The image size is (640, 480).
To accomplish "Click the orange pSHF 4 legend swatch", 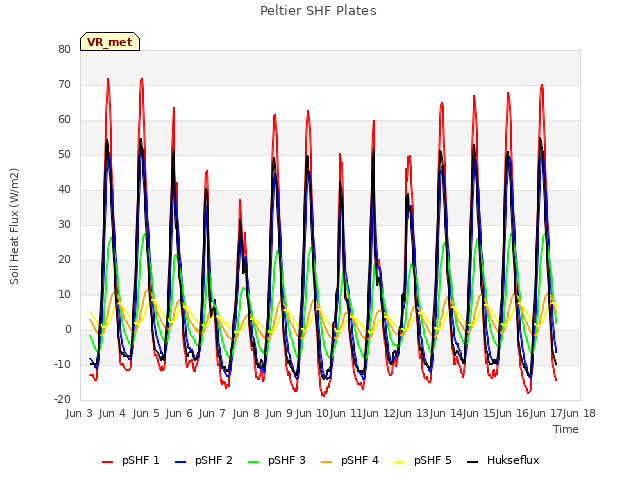I will click(327, 462).
